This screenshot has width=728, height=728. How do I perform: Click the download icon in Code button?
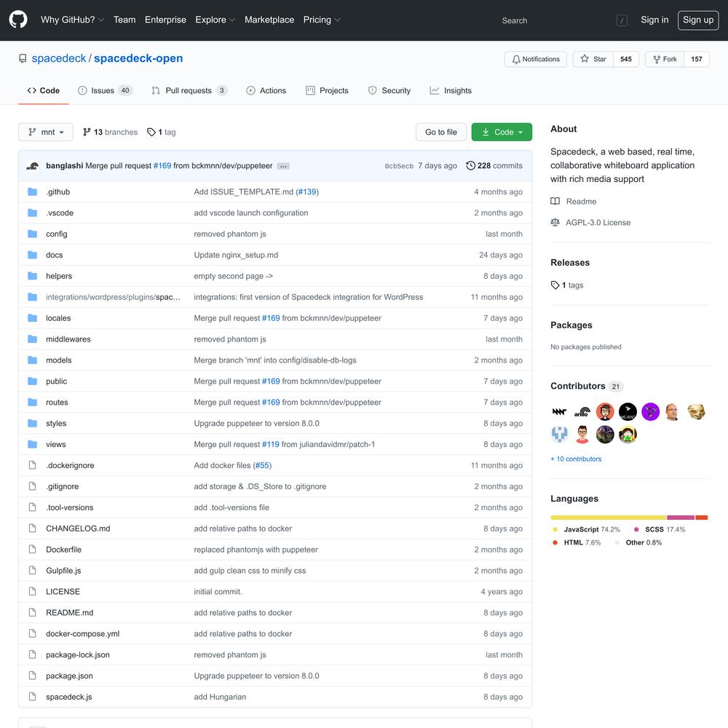pyautogui.click(x=486, y=132)
